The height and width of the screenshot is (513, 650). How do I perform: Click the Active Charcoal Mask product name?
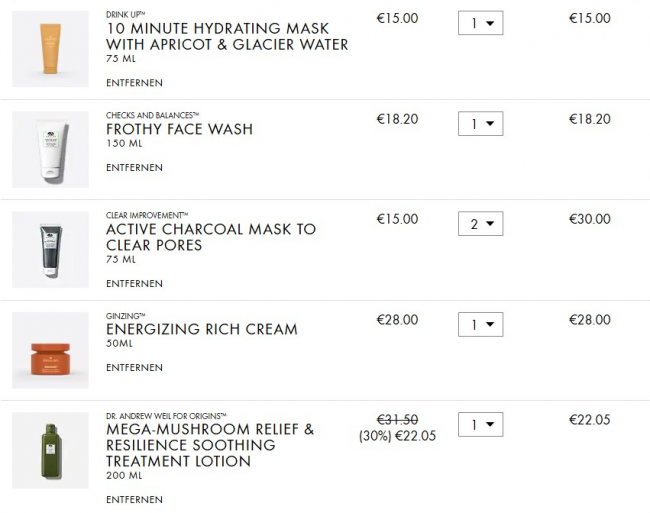pos(210,237)
